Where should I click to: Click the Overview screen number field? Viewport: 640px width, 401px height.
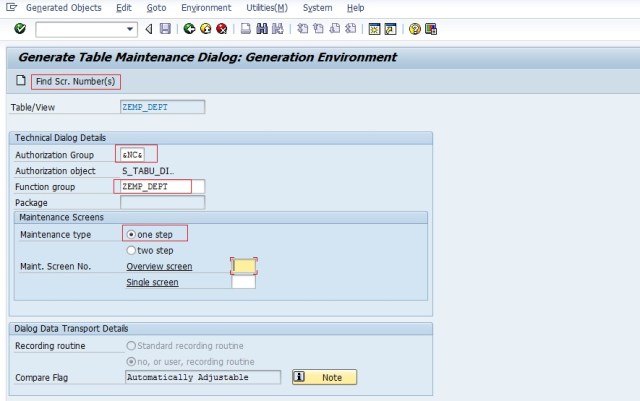244,266
